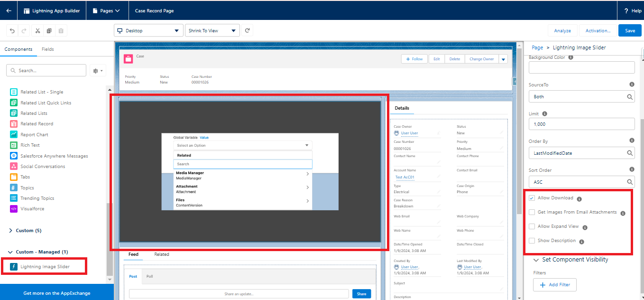
Task: Enable Show Description checkbox
Action: (532, 241)
